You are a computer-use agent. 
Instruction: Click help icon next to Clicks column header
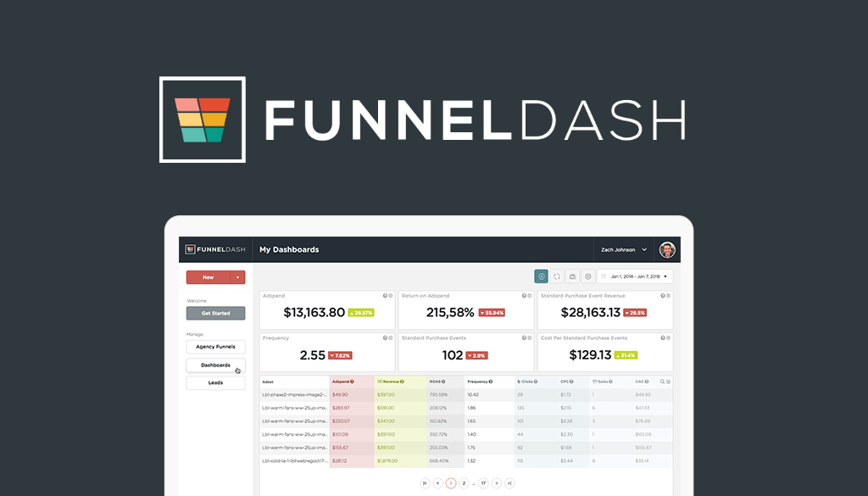(x=536, y=382)
